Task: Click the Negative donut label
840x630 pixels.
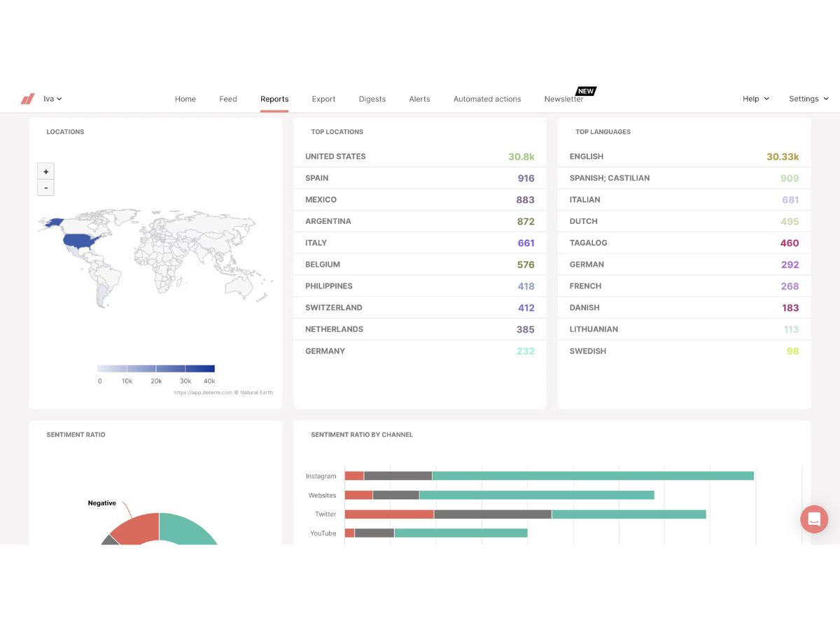Action: coord(101,503)
